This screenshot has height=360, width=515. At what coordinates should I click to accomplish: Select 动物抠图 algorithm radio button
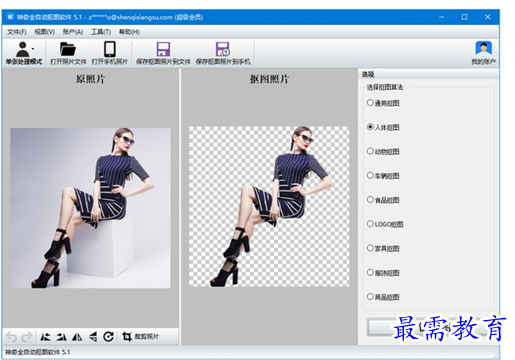tap(370, 151)
